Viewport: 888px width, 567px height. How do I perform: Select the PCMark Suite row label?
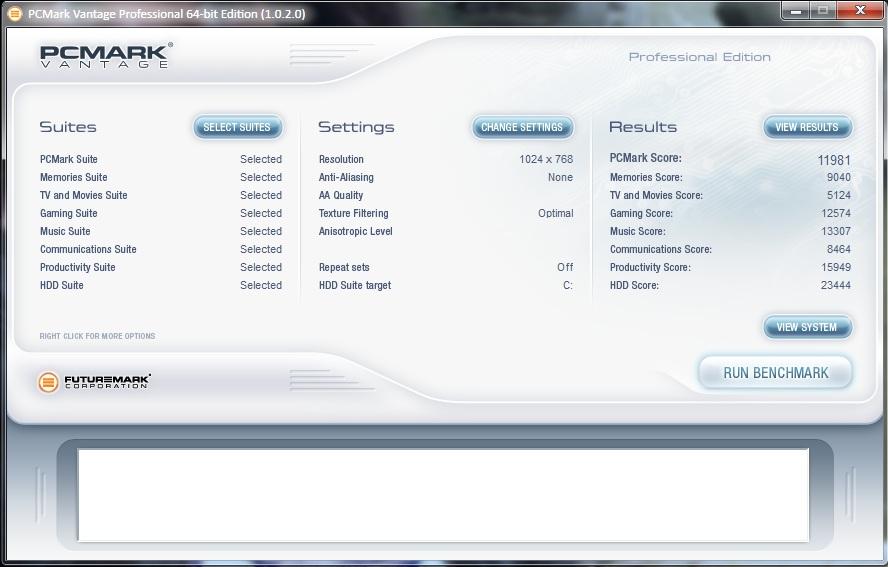69,159
